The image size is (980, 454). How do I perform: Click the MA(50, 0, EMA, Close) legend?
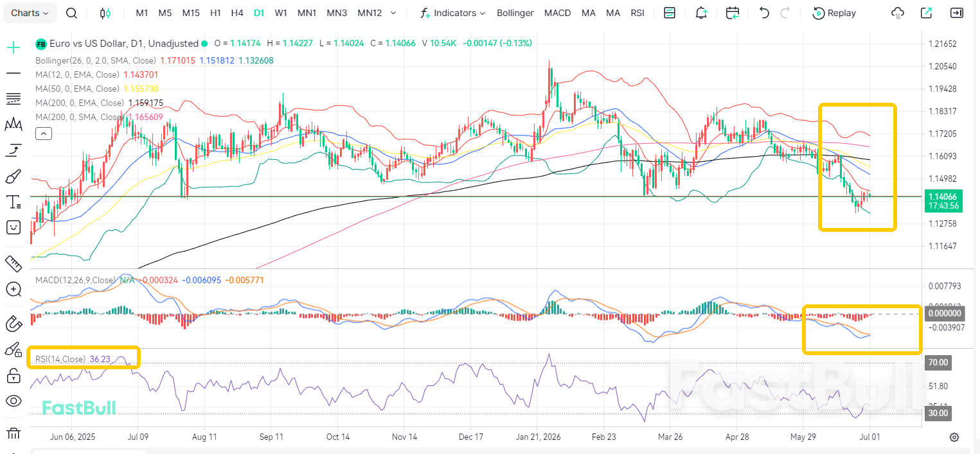[77, 89]
